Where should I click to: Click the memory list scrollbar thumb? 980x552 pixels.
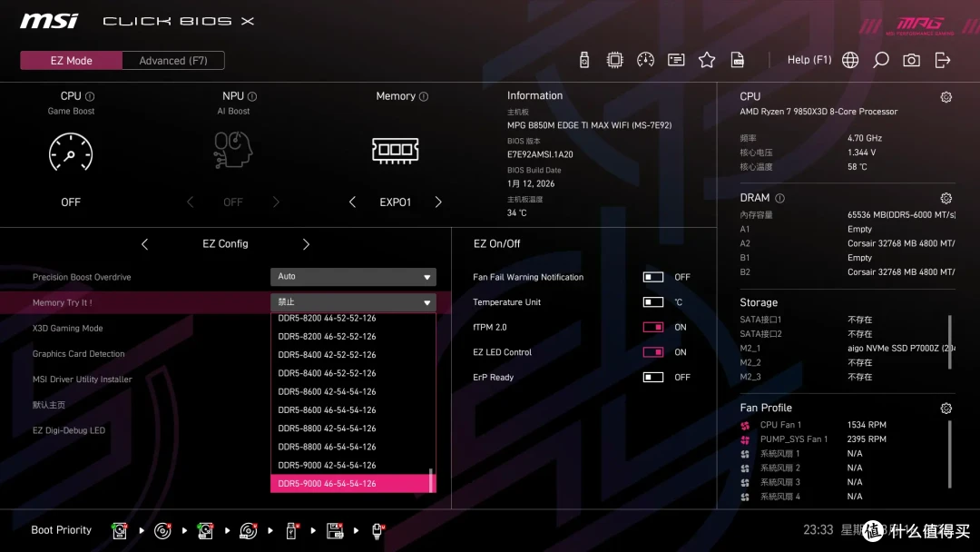(431, 480)
